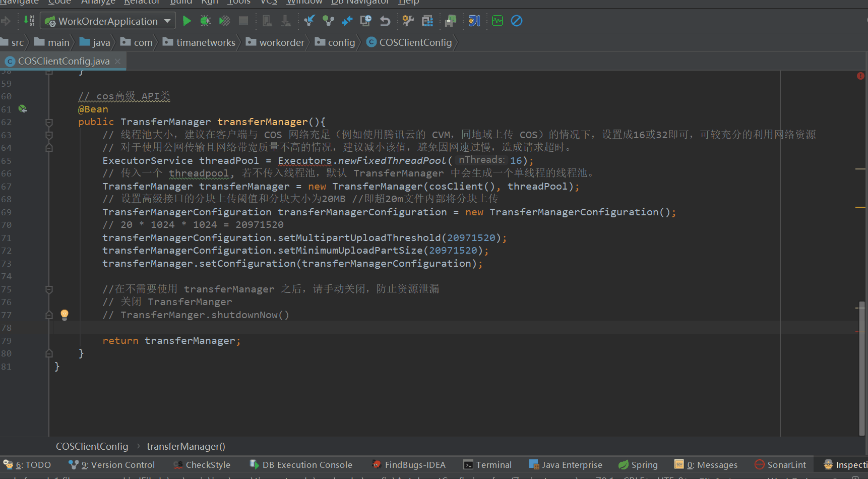
Task: Open the SonarLint tool window
Action: [x=780, y=465]
